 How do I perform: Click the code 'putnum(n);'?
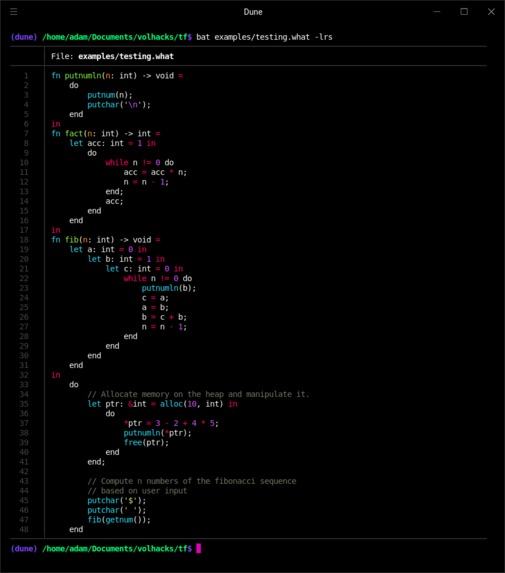pos(110,95)
